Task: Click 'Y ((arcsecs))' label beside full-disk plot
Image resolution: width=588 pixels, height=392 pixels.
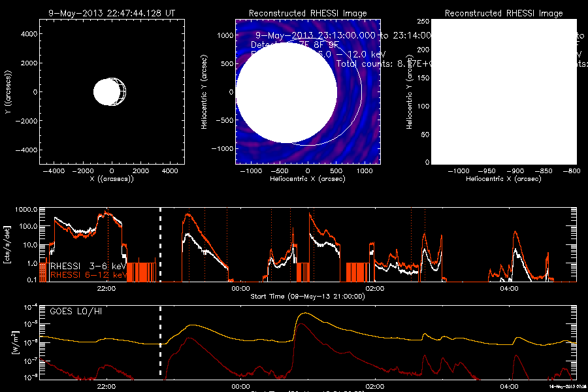Action: [8, 92]
